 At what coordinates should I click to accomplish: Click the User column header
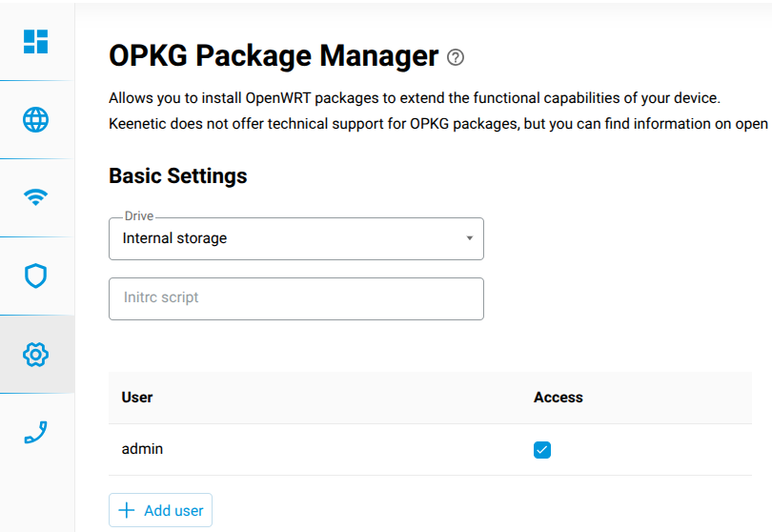click(x=137, y=398)
